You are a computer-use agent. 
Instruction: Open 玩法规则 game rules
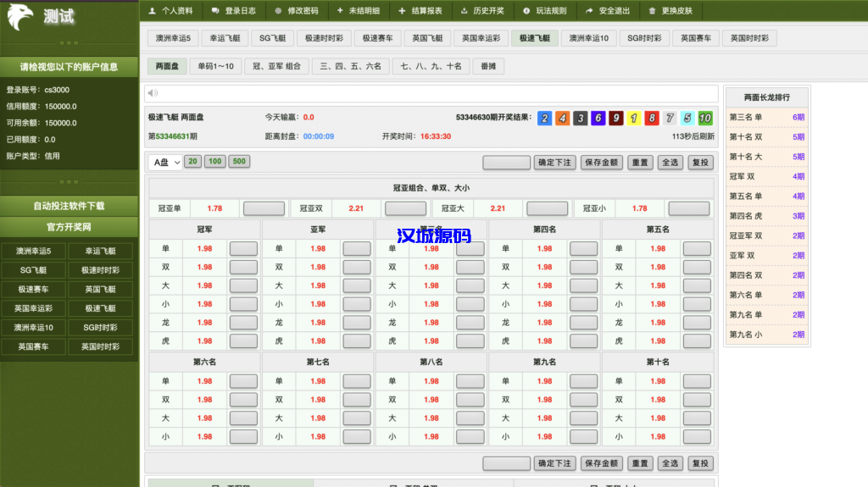(x=545, y=10)
